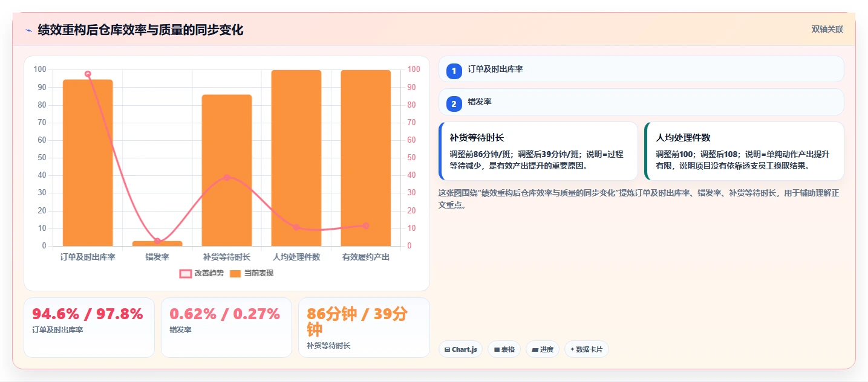Viewport: 868px width, 382px height.
Task: Click the 补货等待时长 orange bar
Action: 227,170
